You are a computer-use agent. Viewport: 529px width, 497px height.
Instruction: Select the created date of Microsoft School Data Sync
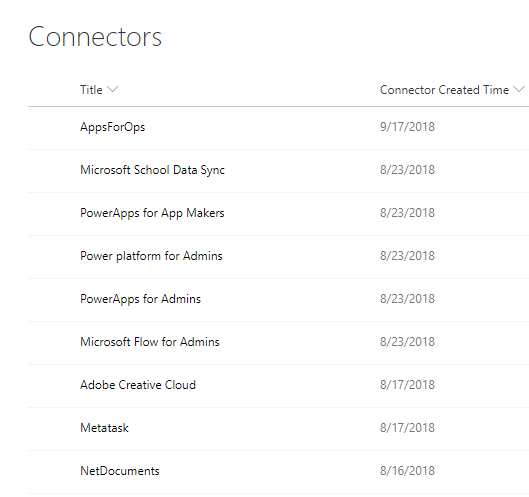(407, 170)
